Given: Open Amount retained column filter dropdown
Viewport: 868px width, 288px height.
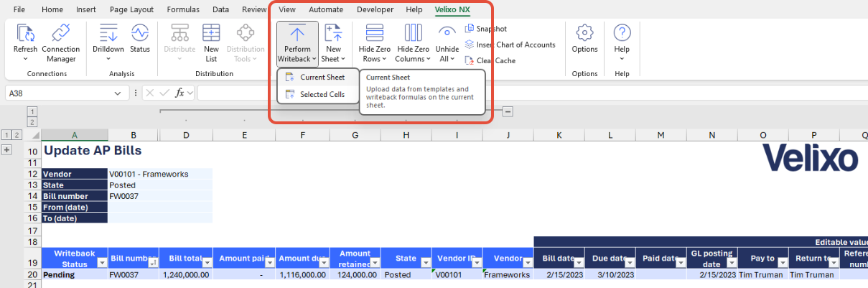Looking at the screenshot, I should [x=375, y=263].
